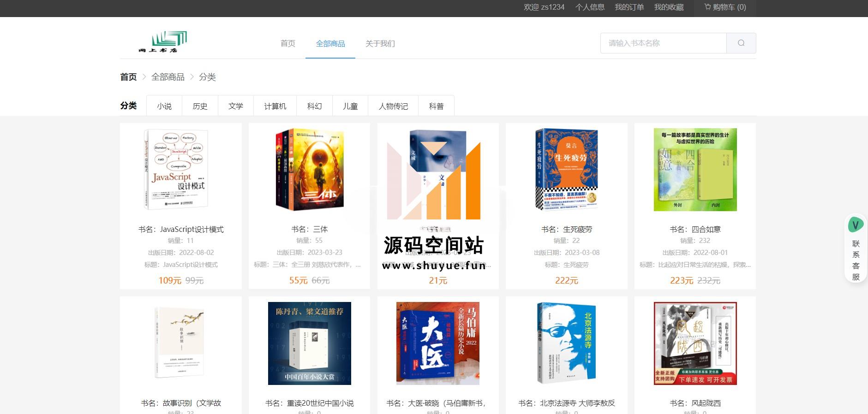Image resolution: width=868 pixels, height=414 pixels.
Task: Filter by the 小说 category
Action: point(164,106)
